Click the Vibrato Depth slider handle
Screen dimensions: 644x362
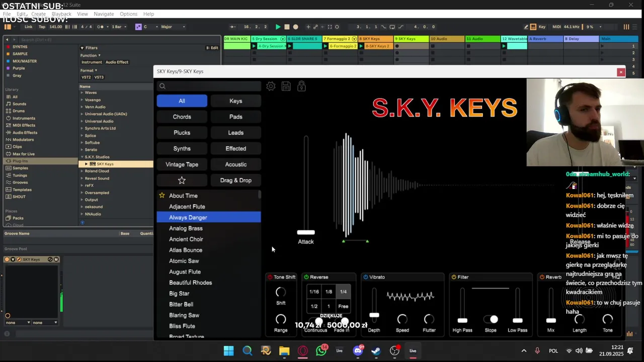coord(374,315)
